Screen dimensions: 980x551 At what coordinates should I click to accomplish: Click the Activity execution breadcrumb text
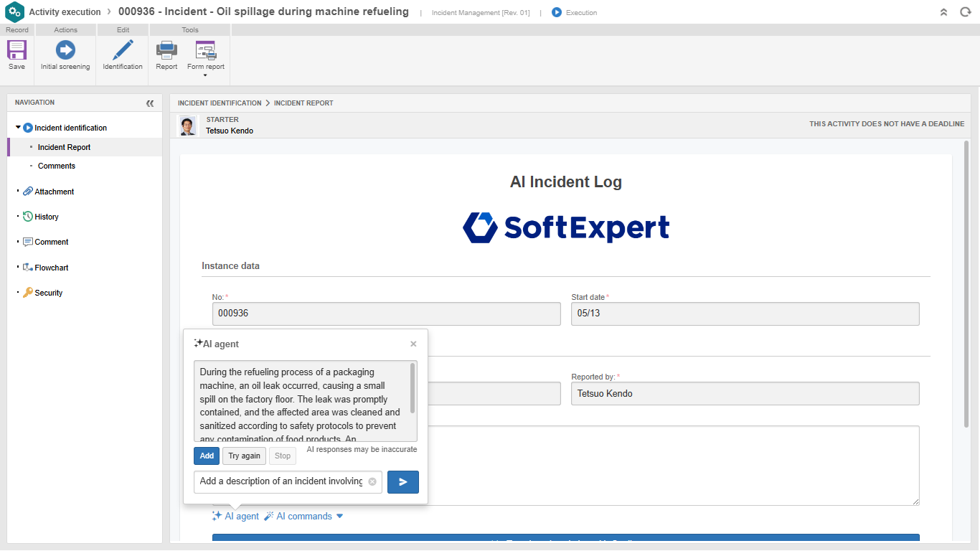click(x=65, y=12)
